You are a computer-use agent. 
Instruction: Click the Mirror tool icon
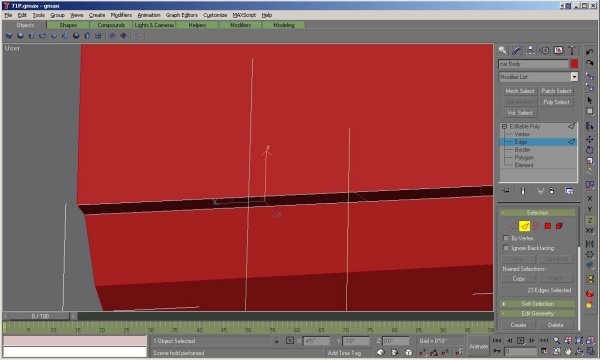coord(589,243)
